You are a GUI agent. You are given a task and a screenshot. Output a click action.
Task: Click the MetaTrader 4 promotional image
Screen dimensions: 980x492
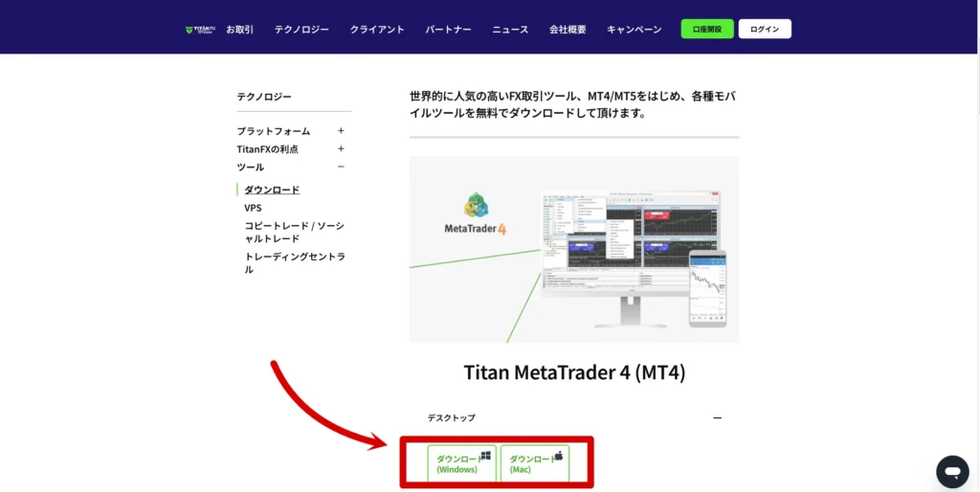574,250
